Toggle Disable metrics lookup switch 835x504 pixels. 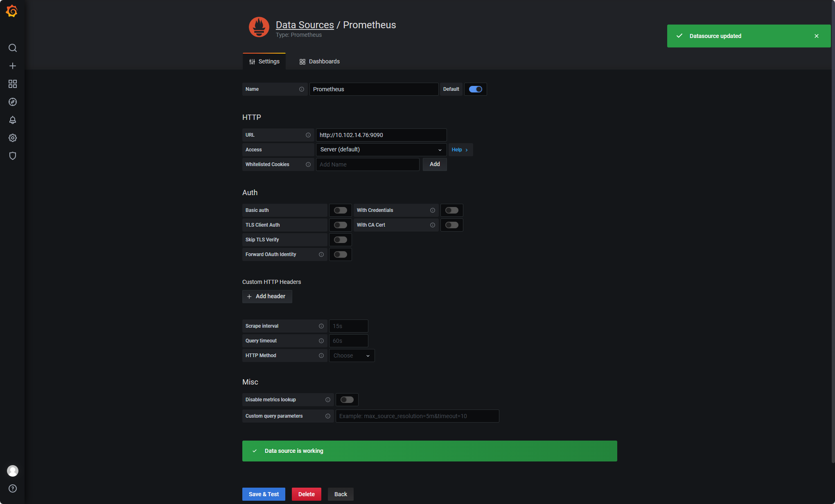pos(347,400)
